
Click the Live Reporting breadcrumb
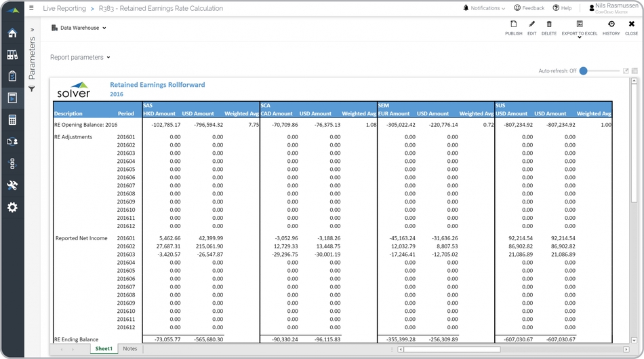point(64,9)
